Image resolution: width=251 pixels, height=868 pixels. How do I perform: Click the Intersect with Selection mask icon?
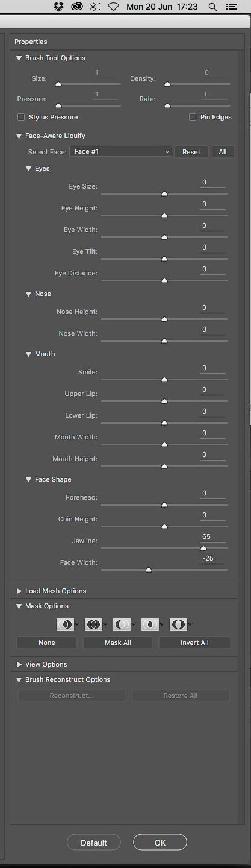(x=150, y=624)
